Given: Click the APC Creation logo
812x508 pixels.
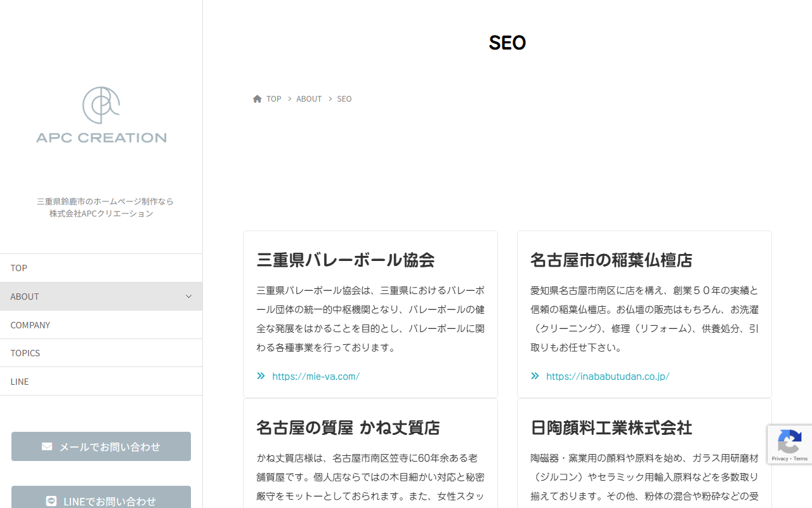Looking at the screenshot, I should coord(101,115).
